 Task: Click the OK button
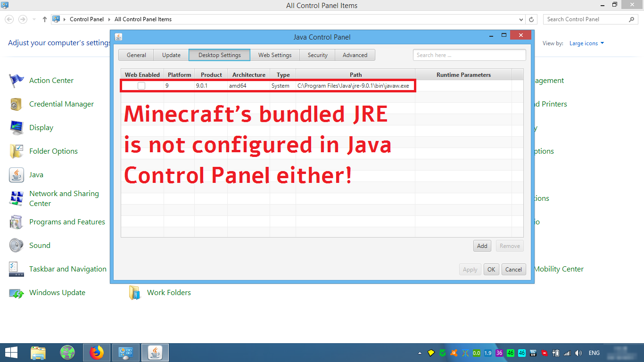[491, 270]
